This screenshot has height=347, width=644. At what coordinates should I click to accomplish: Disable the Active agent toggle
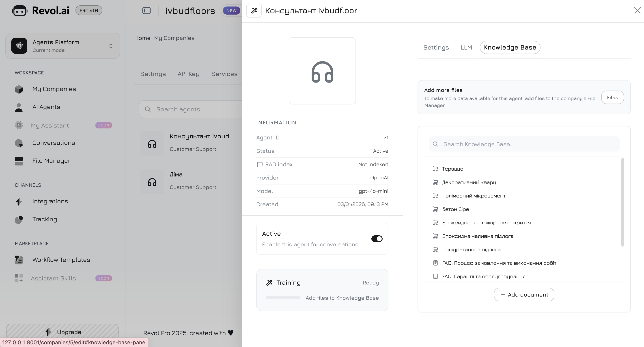coord(377,239)
